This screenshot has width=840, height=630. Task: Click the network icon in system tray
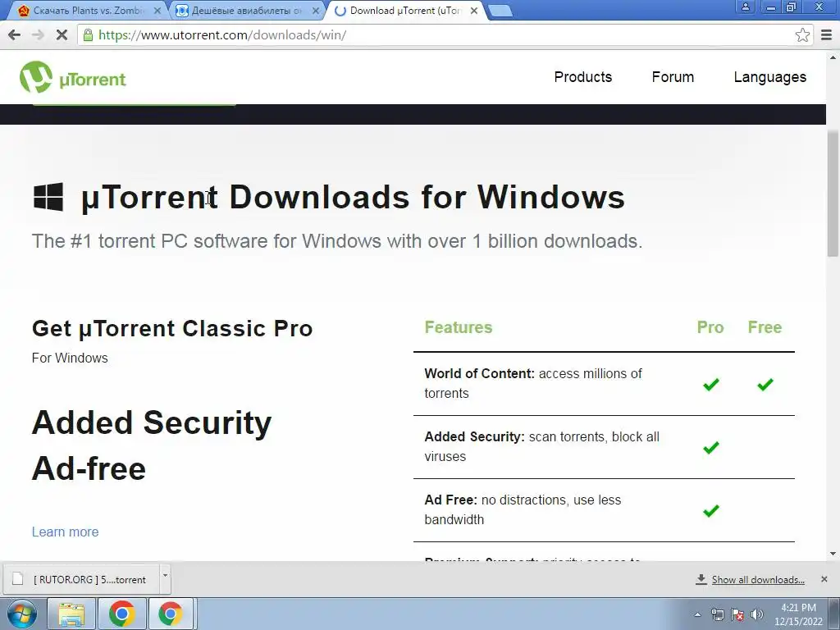(717, 614)
